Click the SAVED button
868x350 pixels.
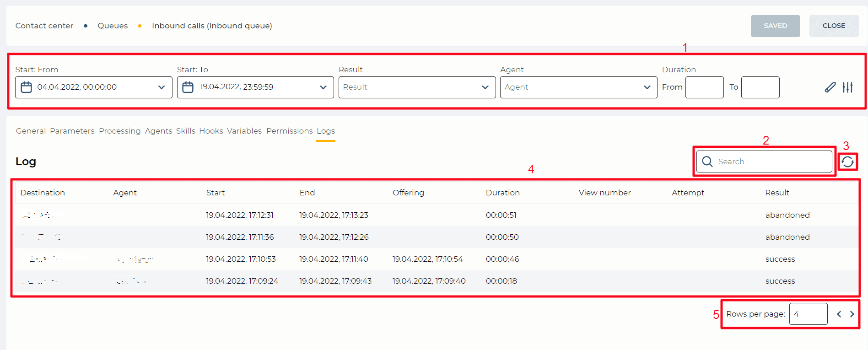click(776, 26)
